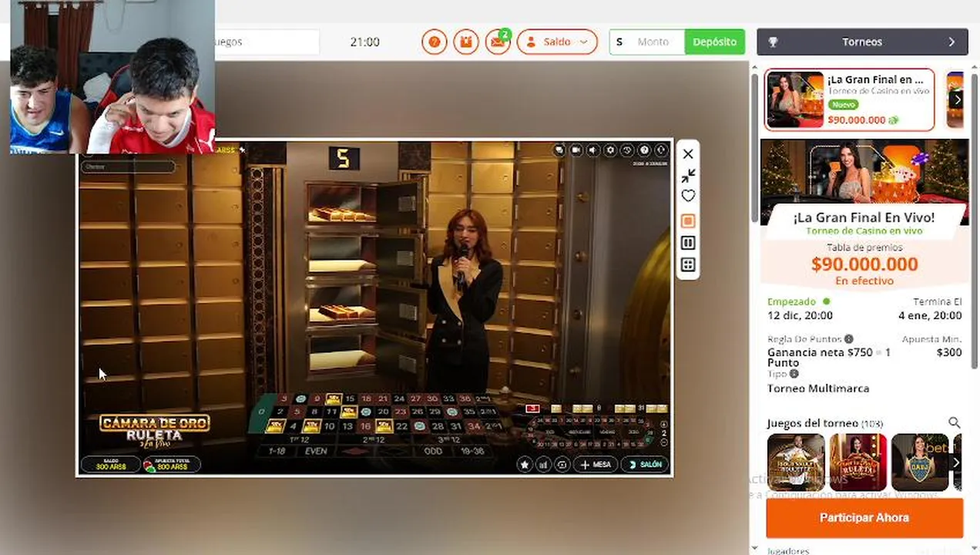Bet on EVEN on roulette table
The image size is (980, 555).
(316, 451)
